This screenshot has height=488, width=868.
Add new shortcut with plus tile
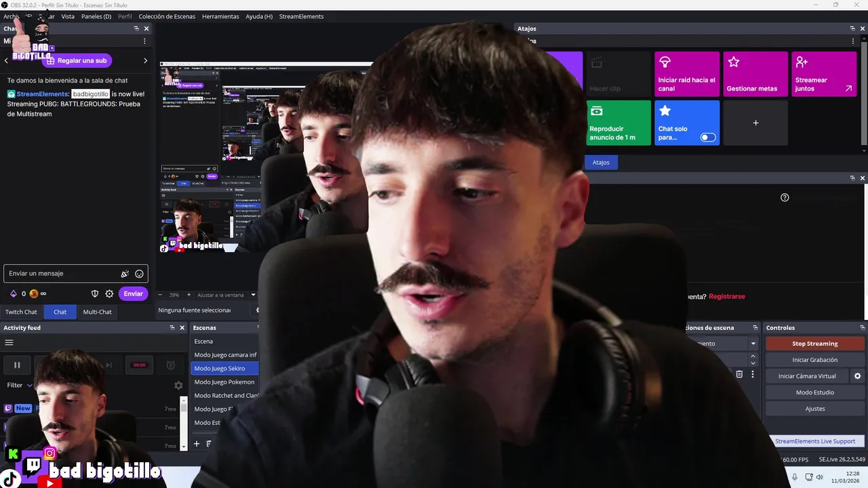pos(755,123)
